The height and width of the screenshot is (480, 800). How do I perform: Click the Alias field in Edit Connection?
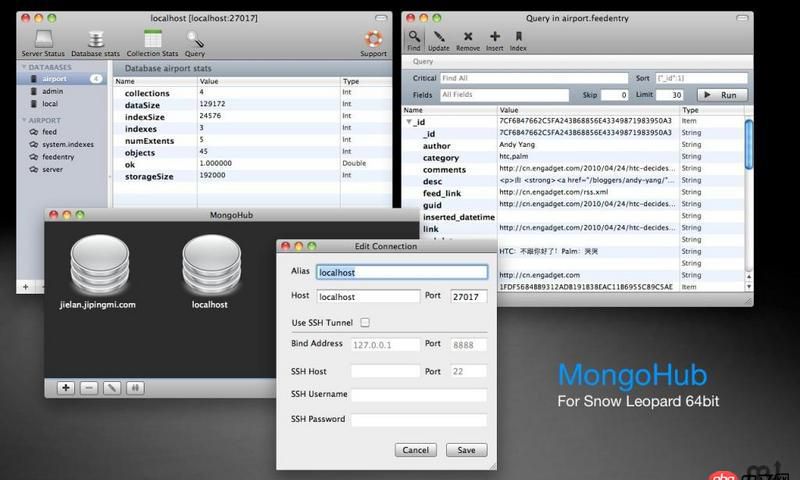[402, 272]
